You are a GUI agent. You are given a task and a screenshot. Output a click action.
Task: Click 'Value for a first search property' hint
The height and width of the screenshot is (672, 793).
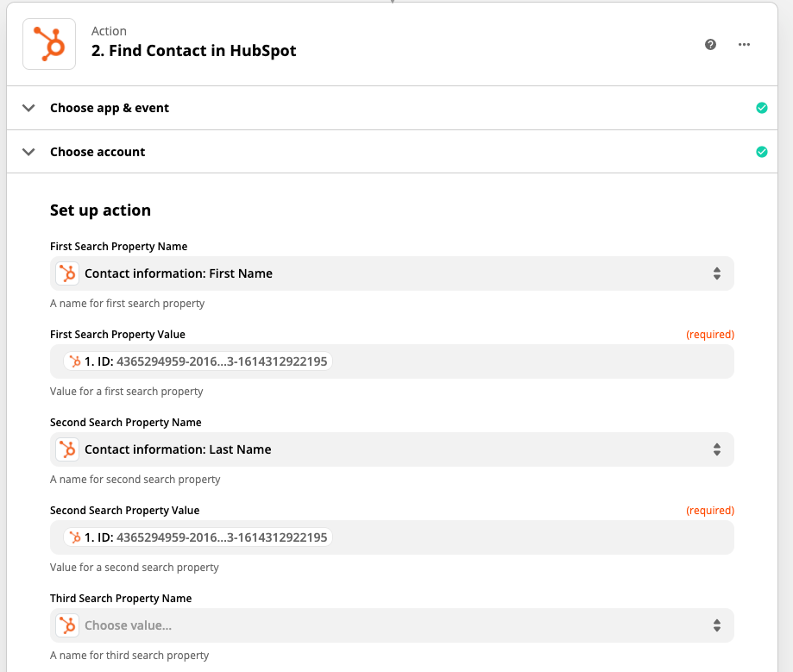pyautogui.click(x=127, y=392)
